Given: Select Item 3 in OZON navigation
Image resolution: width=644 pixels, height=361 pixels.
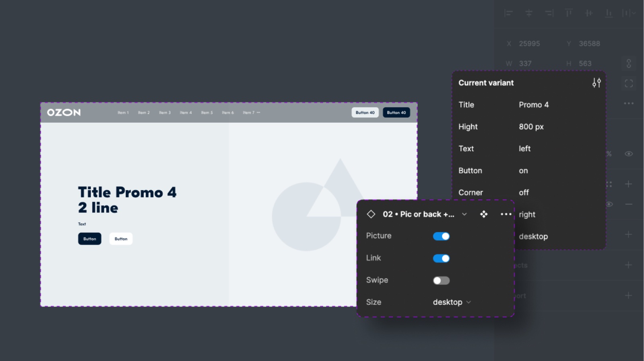Looking at the screenshot, I should [x=165, y=113].
